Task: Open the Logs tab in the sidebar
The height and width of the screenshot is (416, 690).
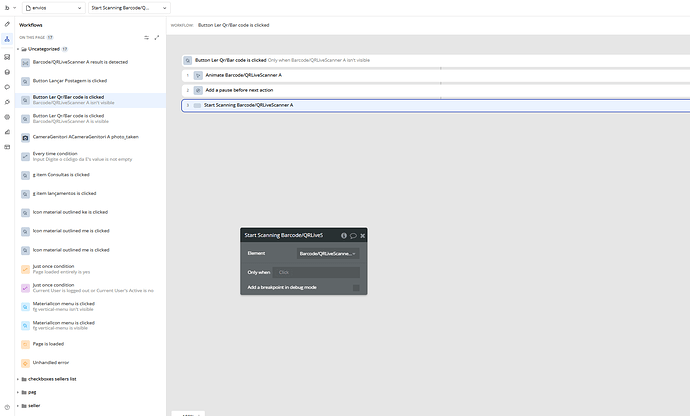Action: [x=7, y=132]
